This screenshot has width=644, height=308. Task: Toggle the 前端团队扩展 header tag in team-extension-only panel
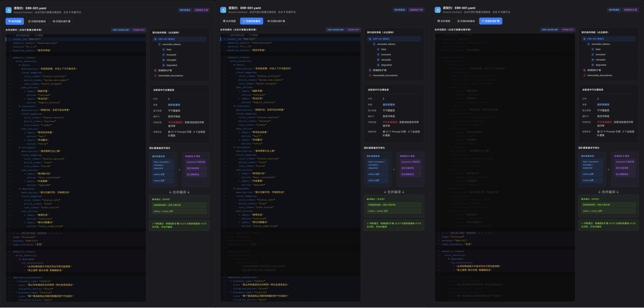click(630, 10)
